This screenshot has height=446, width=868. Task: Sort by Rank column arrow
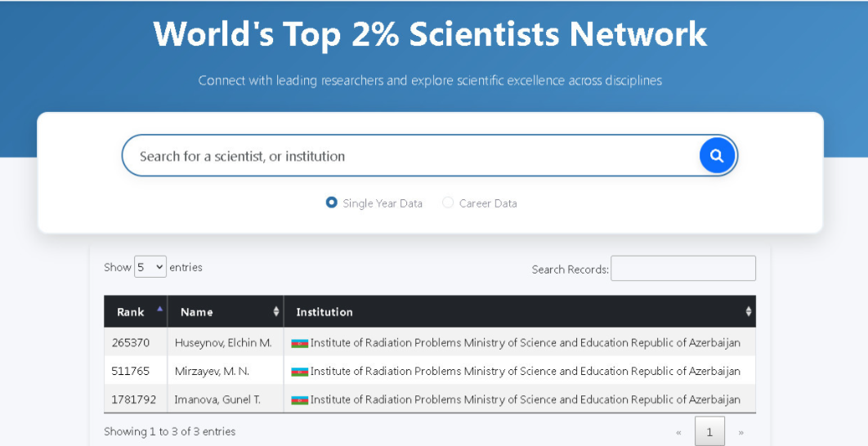[x=159, y=310]
